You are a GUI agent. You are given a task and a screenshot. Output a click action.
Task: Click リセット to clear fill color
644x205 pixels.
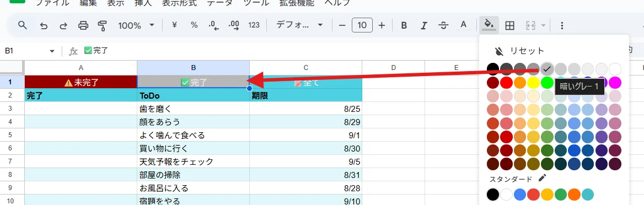pyautogui.click(x=527, y=51)
